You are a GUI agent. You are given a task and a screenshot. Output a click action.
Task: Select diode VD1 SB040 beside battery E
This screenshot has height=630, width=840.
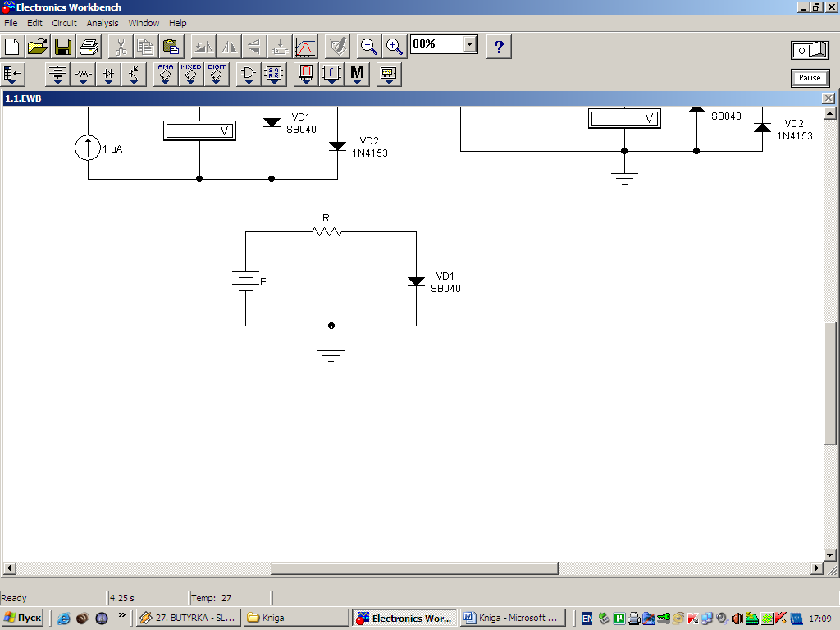416,281
